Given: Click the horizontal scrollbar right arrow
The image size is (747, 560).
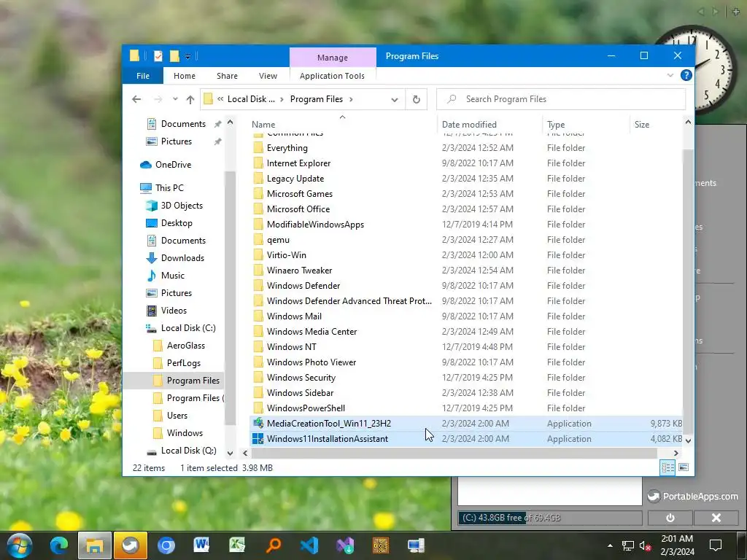Looking at the screenshot, I should 676,453.
